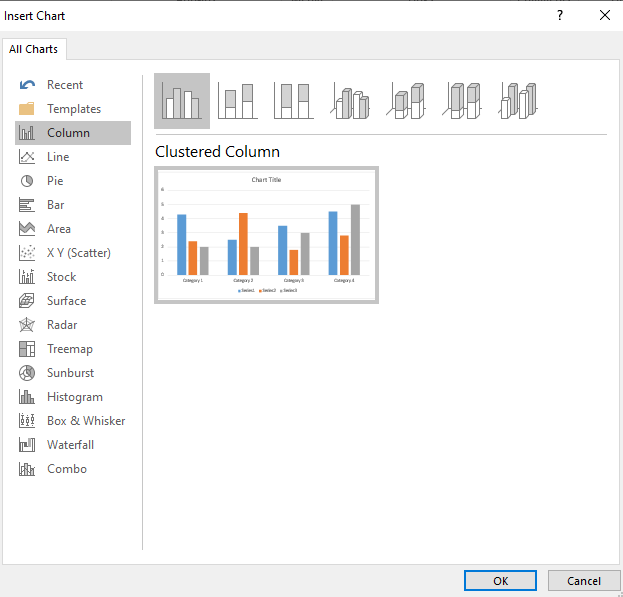Choose the Stacked Column subtype icon

pos(238,101)
